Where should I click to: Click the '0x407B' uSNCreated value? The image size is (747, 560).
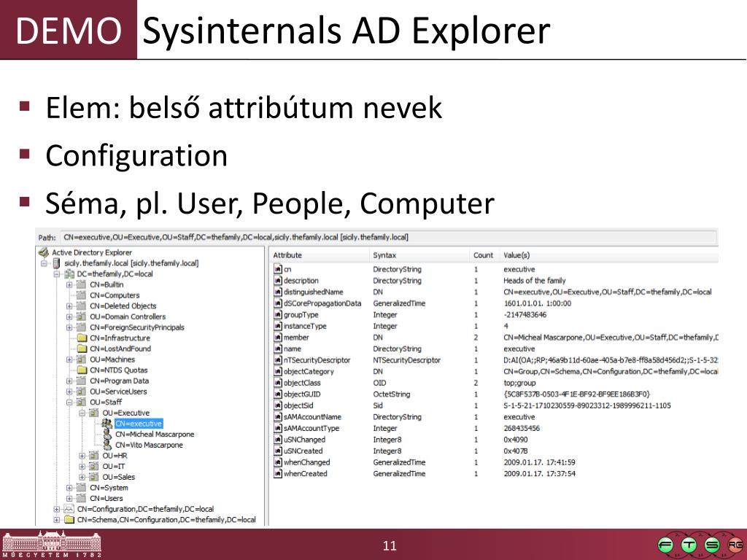(x=516, y=451)
